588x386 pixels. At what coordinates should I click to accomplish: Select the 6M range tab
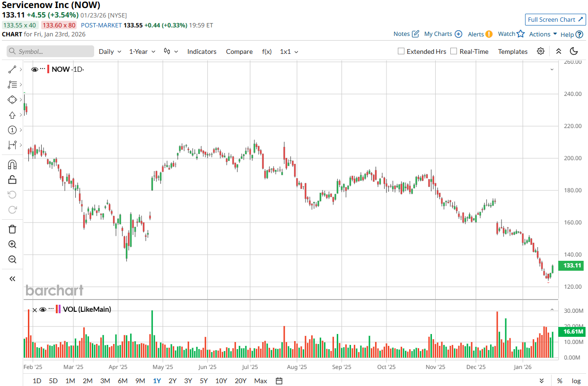[x=123, y=381]
